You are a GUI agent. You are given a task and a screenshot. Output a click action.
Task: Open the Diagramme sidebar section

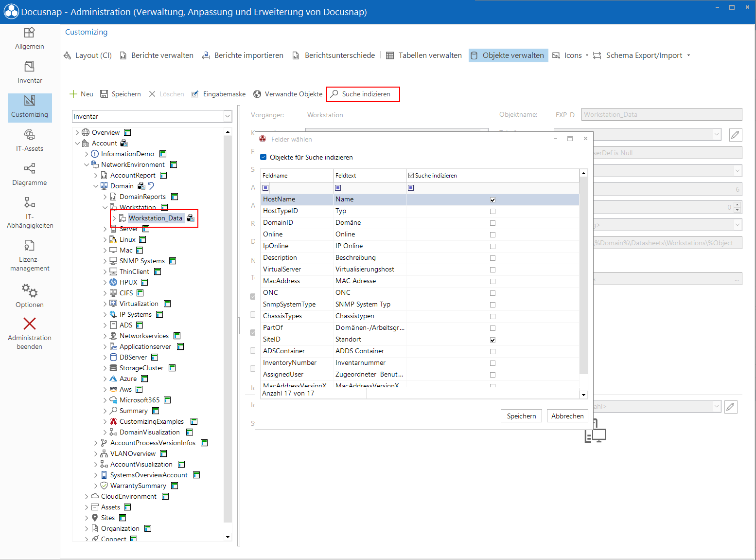point(29,175)
